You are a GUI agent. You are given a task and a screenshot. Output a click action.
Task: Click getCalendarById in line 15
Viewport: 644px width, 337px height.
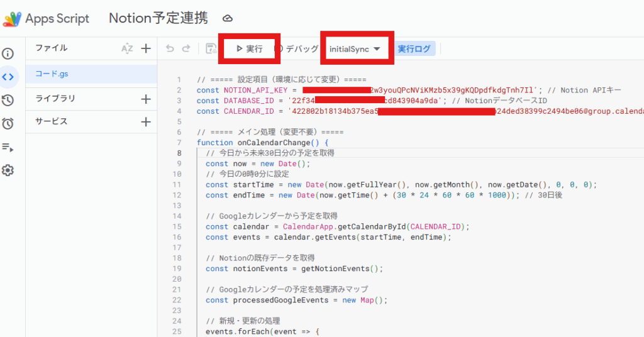[371, 226]
